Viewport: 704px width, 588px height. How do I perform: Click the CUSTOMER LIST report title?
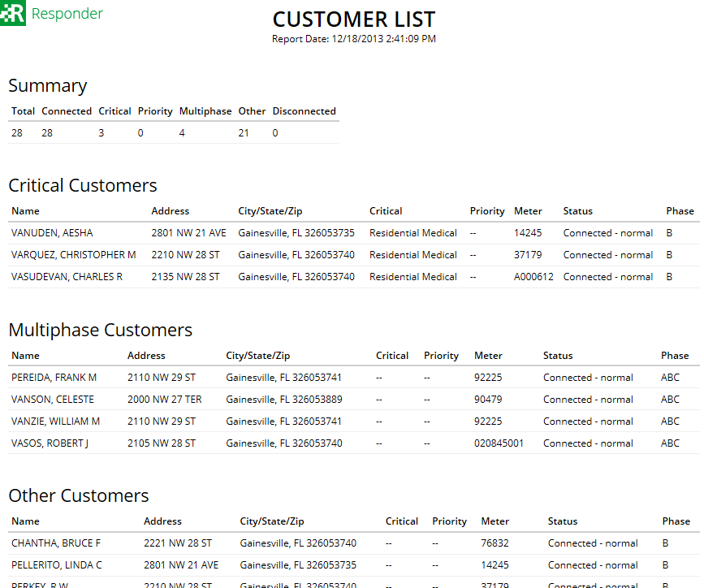click(x=353, y=19)
